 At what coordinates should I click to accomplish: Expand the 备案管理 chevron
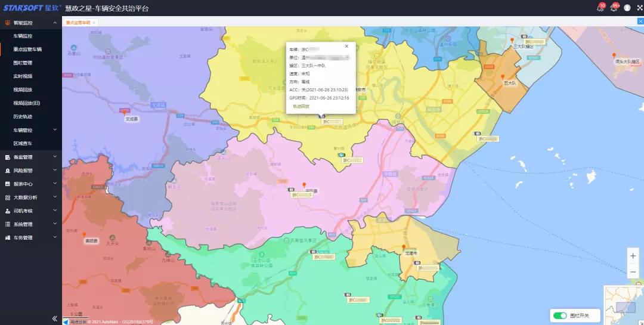tap(55, 157)
